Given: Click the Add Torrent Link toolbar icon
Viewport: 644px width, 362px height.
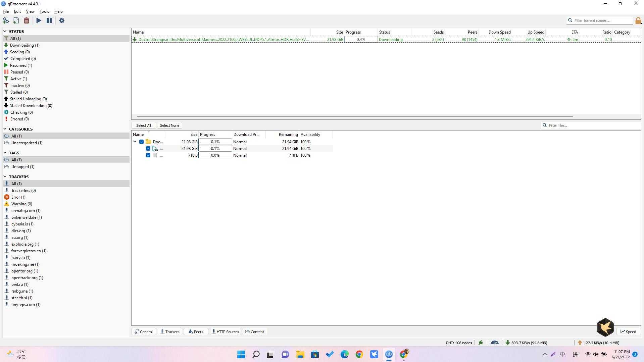Looking at the screenshot, I should coord(6,20).
